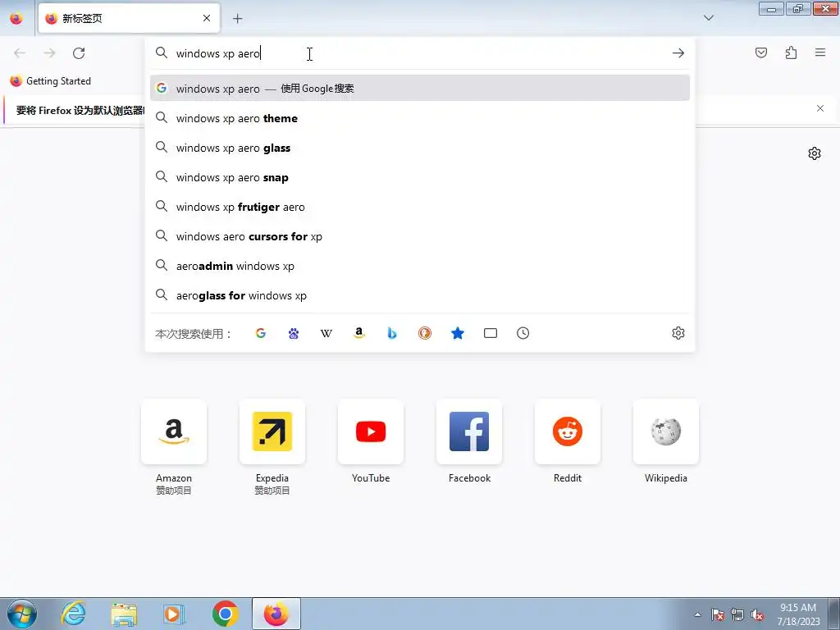Search with Amazon one-off icon
This screenshot has height=630, width=840.
tap(359, 333)
